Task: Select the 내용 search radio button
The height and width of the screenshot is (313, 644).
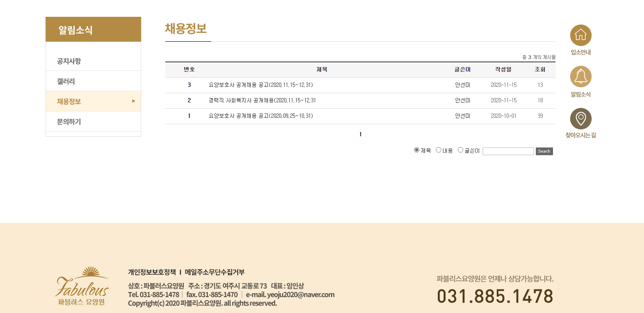Action: click(x=438, y=150)
